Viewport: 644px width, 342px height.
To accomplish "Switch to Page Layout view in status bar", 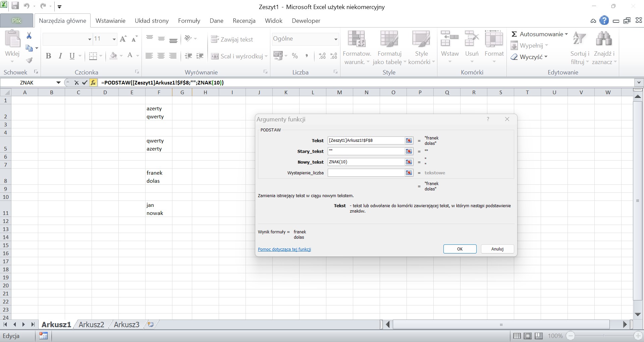I will tap(528, 336).
